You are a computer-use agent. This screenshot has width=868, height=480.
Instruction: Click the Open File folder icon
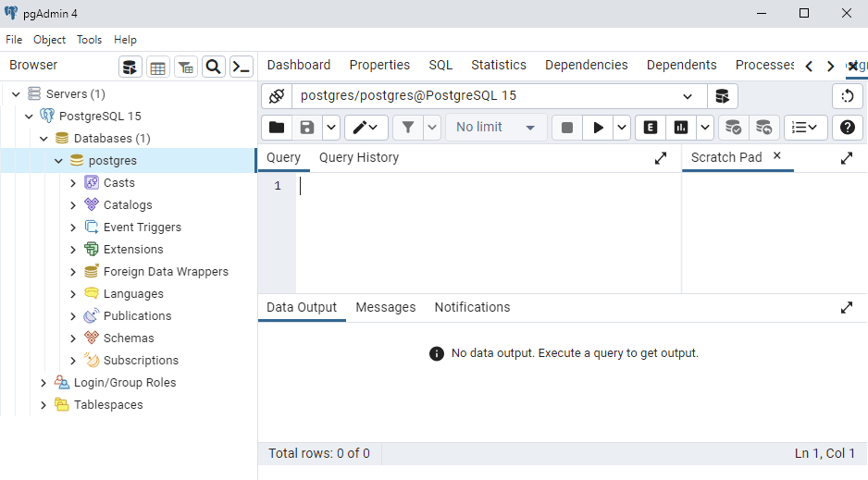275,128
